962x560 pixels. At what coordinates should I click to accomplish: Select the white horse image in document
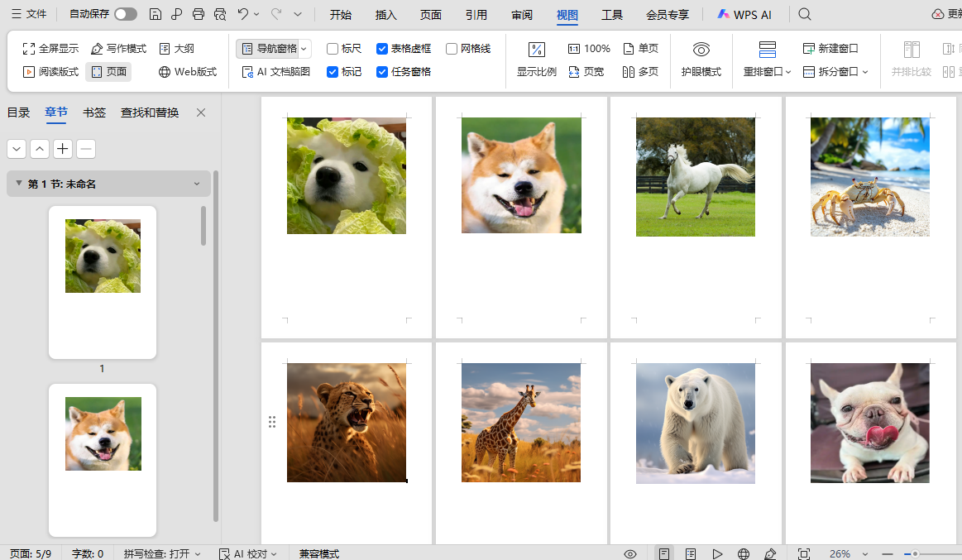point(695,177)
